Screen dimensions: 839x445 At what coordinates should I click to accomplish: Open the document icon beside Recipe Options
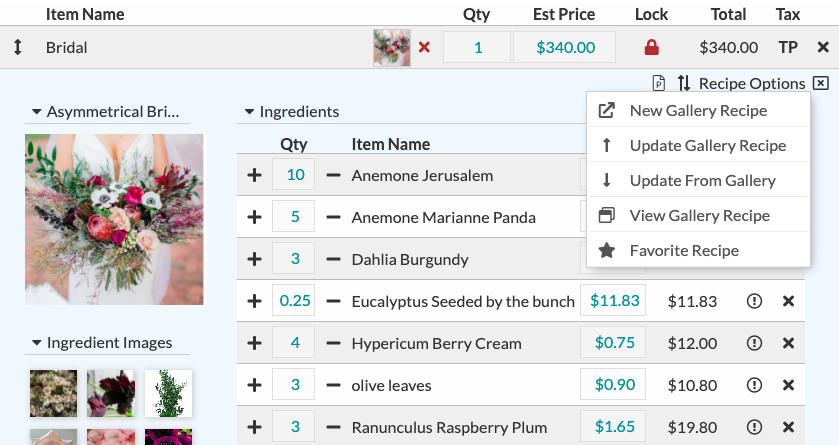(658, 83)
